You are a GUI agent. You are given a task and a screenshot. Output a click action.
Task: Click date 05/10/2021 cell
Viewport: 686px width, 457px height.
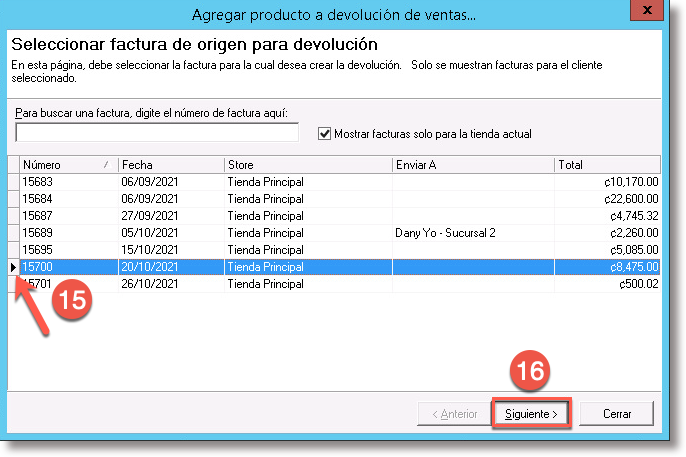[150, 233]
